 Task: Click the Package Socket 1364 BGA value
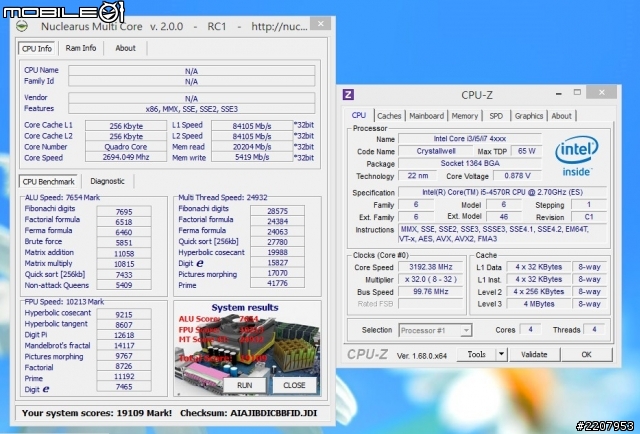(x=470, y=163)
